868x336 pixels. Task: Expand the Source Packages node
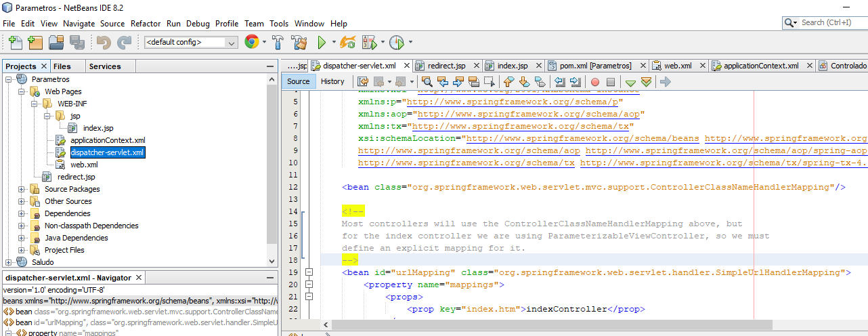coord(22,189)
